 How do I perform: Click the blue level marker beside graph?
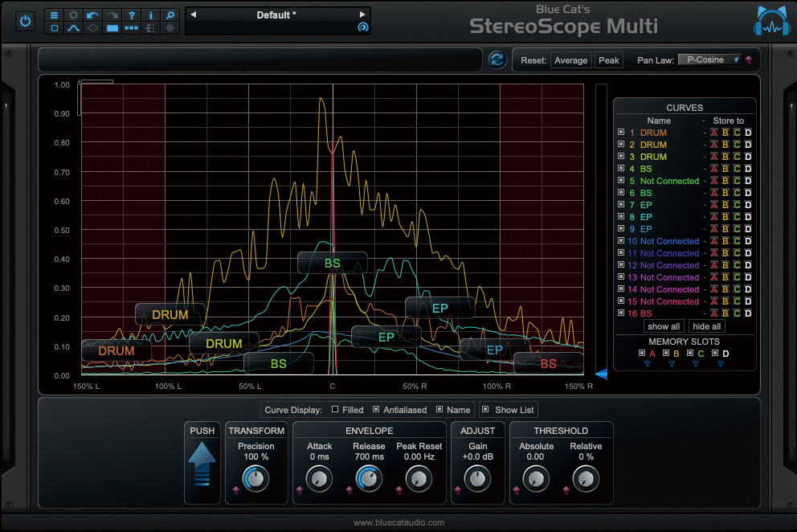point(601,374)
